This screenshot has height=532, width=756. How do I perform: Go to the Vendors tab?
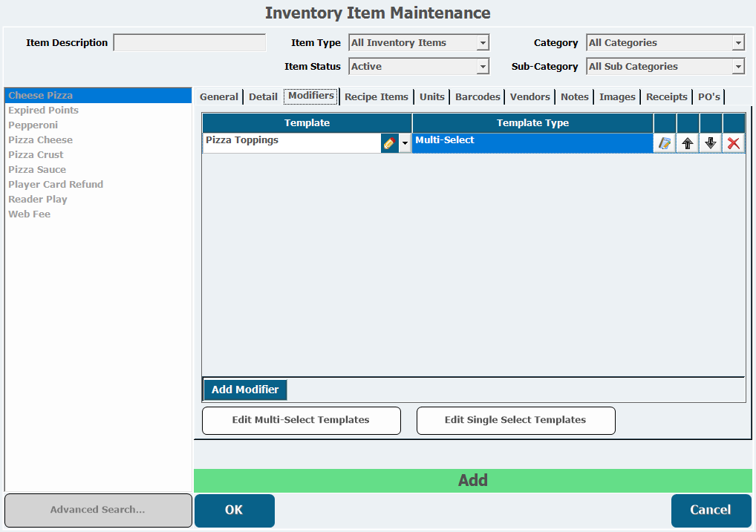pos(529,97)
